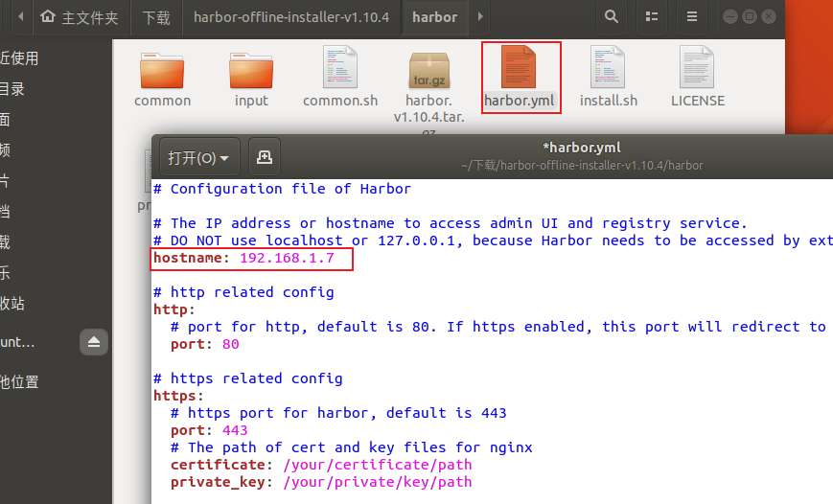Select the harbor.yml file icon

(x=519, y=67)
